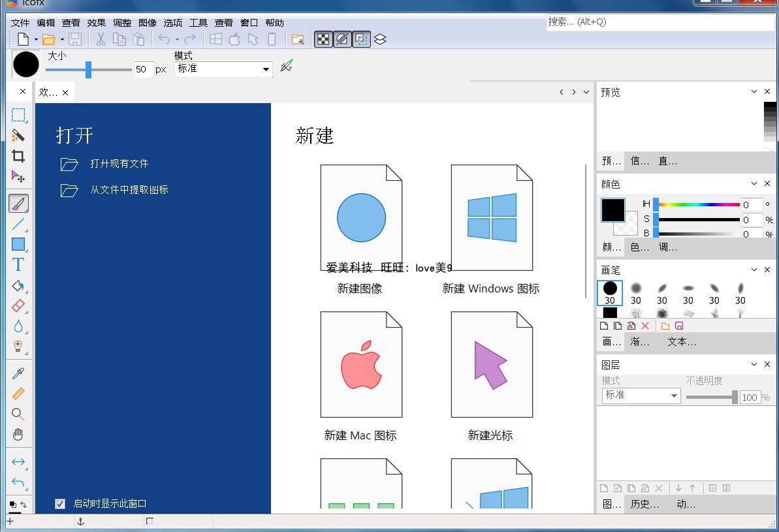Adjust the H hue rainbow slider

click(698, 204)
